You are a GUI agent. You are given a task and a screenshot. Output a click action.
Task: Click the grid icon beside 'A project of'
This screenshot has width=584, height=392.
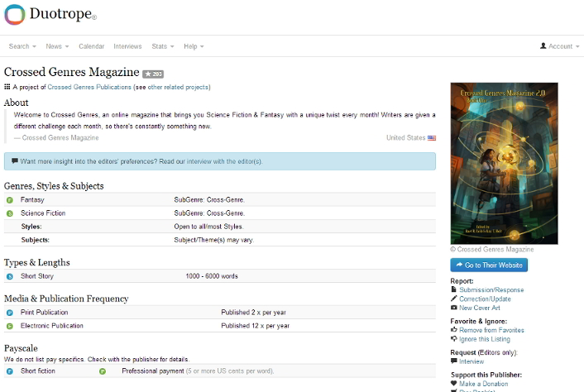[7, 87]
